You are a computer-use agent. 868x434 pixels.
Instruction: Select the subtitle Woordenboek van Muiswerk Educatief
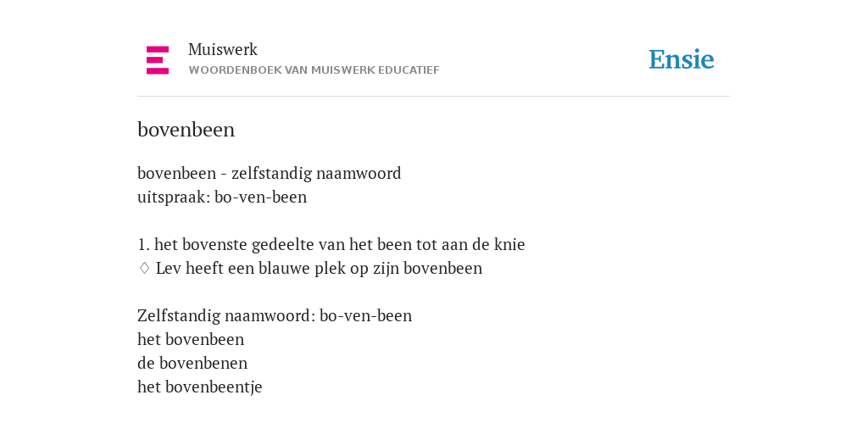(314, 70)
